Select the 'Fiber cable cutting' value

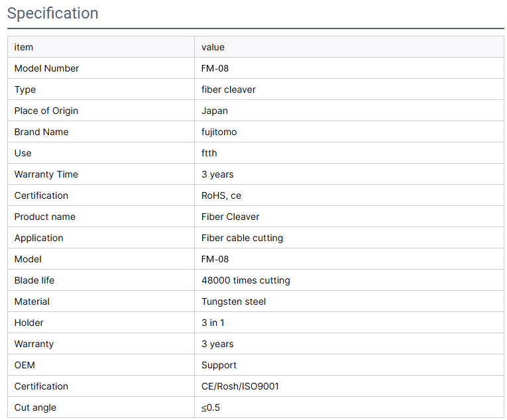point(242,238)
